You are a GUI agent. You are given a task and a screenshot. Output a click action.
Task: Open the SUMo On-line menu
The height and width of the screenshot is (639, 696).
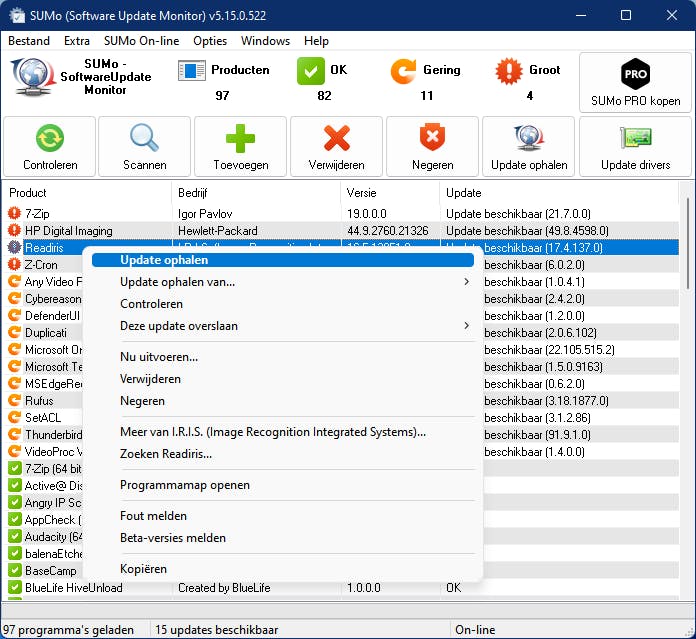click(x=142, y=41)
